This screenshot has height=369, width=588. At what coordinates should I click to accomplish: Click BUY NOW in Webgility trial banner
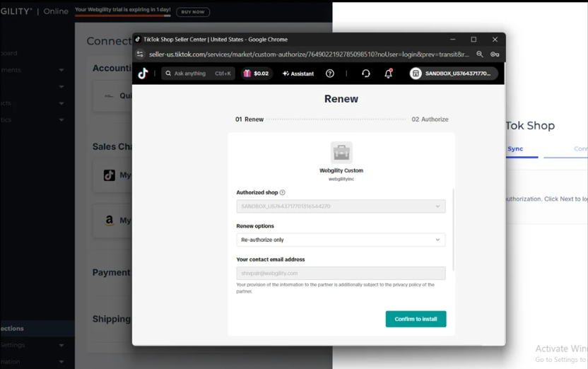193,12
